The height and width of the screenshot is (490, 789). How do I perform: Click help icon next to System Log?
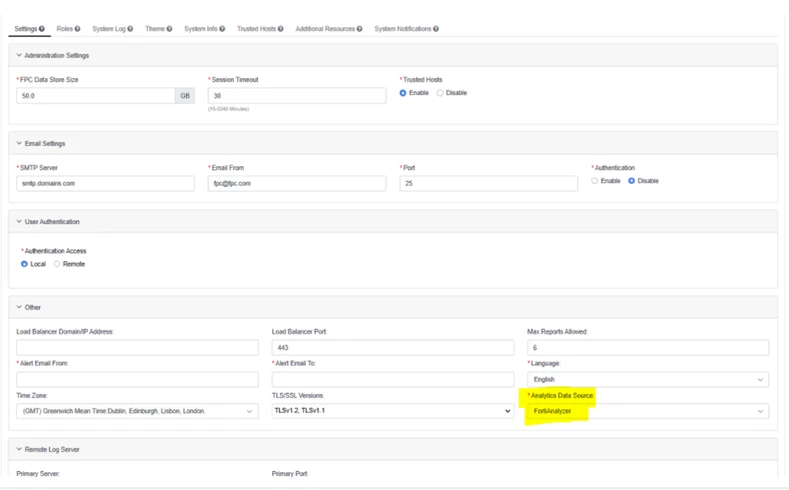tap(130, 29)
